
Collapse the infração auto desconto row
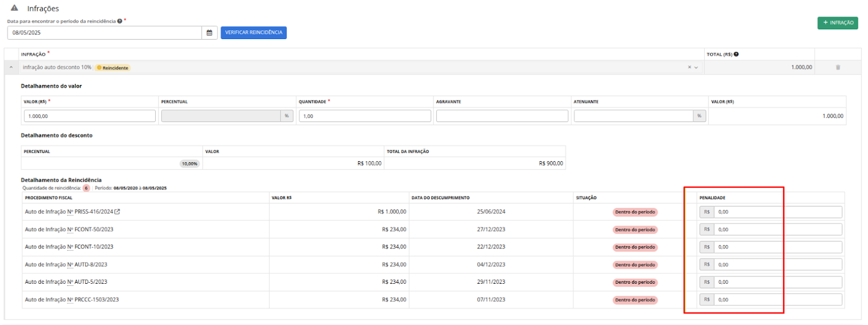click(11, 67)
